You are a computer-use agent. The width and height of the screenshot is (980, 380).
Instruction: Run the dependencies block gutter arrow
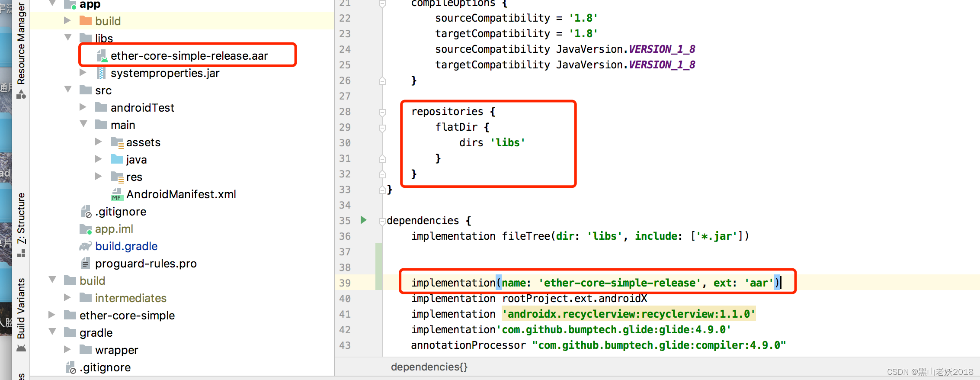(x=364, y=220)
